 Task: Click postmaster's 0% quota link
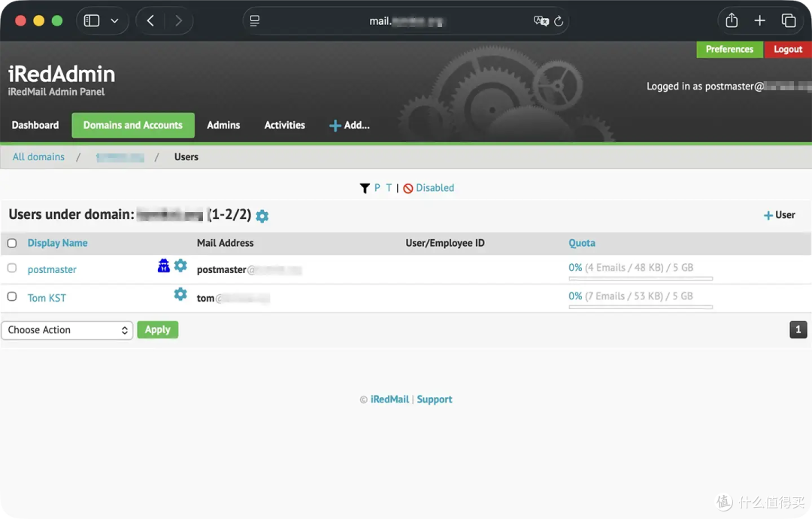[575, 267]
